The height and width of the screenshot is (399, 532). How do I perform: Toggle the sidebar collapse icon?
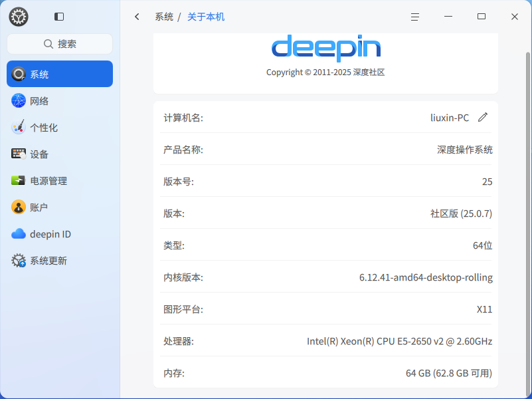click(x=59, y=17)
